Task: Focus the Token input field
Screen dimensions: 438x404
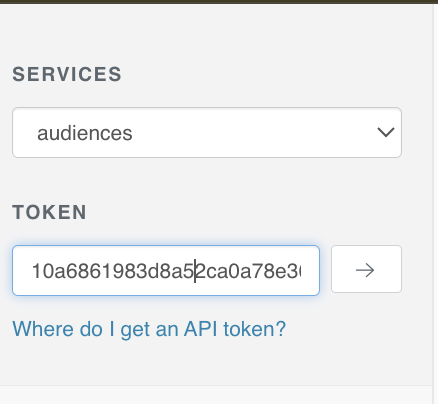Action: click(166, 270)
